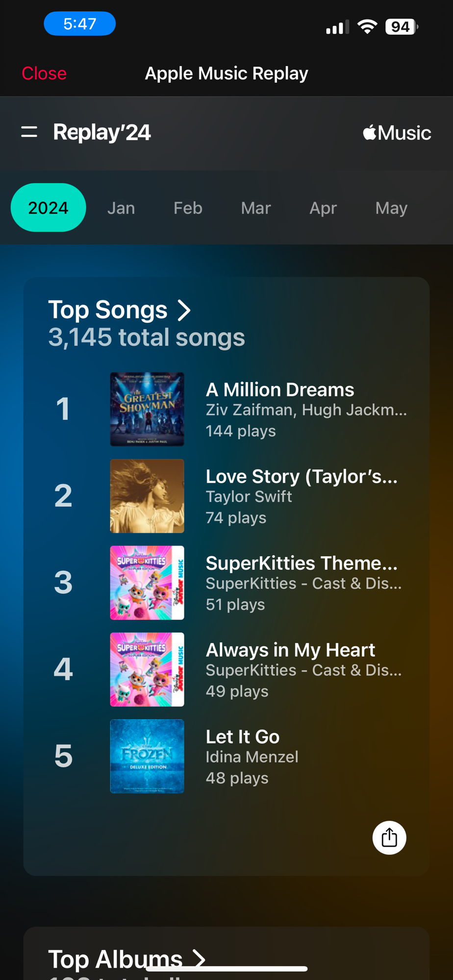Tap the home indicator bar
This screenshot has width=453, height=980.
coord(226,969)
